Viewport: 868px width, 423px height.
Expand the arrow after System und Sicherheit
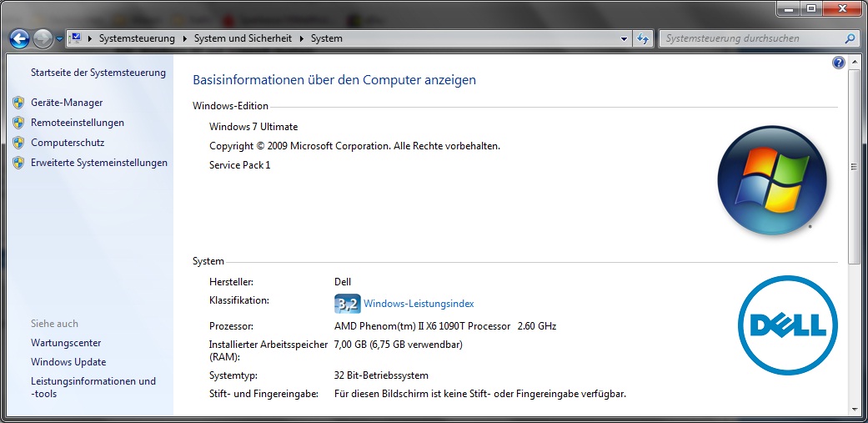pos(302,38)
